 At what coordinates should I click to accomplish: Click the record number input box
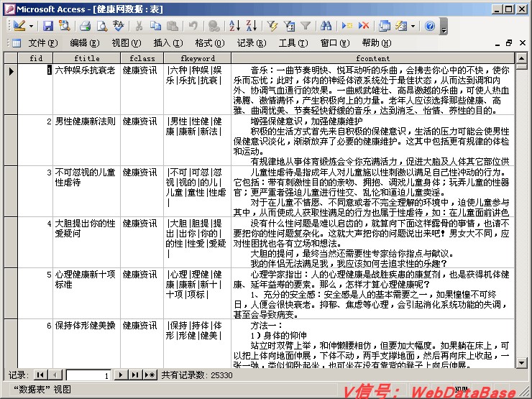pos(88,375)
